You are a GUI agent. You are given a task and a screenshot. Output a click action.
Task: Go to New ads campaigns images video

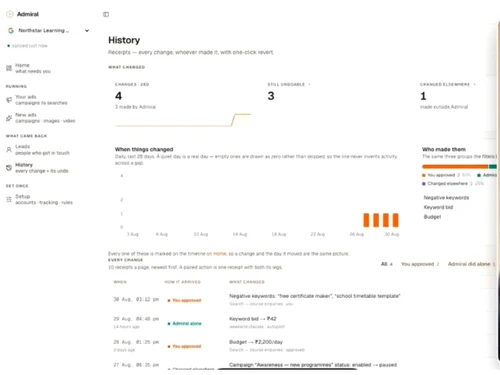click(x=45, y=118)
